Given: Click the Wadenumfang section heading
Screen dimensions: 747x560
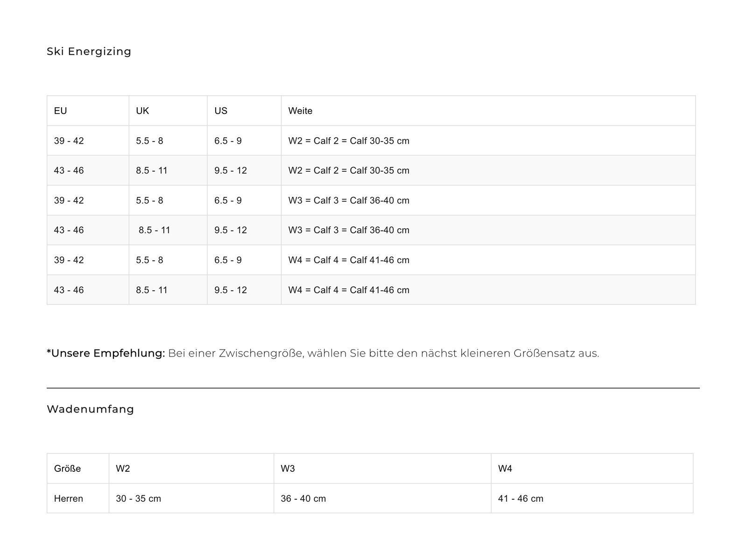Looking at the screenshot, I should (x=91, y=409).
